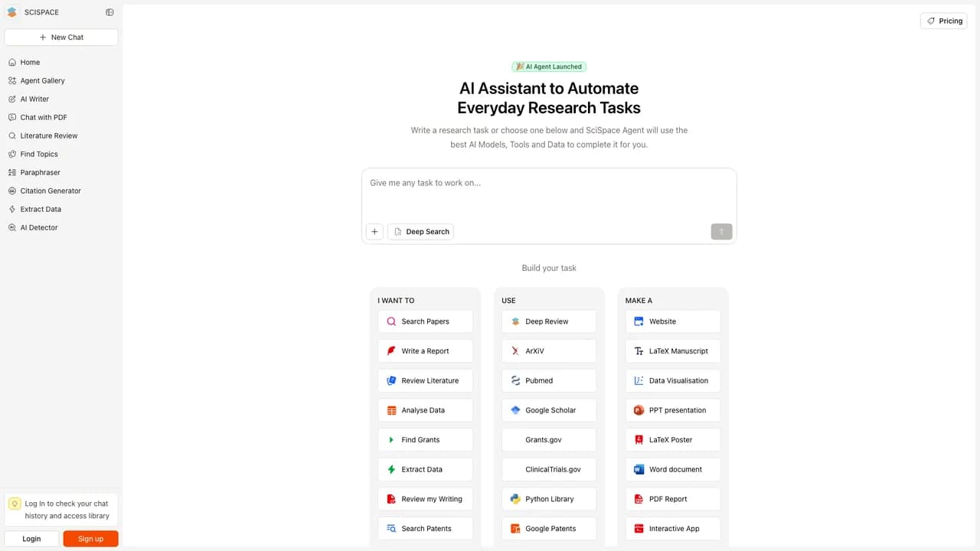Use the Deep Review source
This screenshot has height=551, width=980.
pyautogui.click(x=549, y=321)
